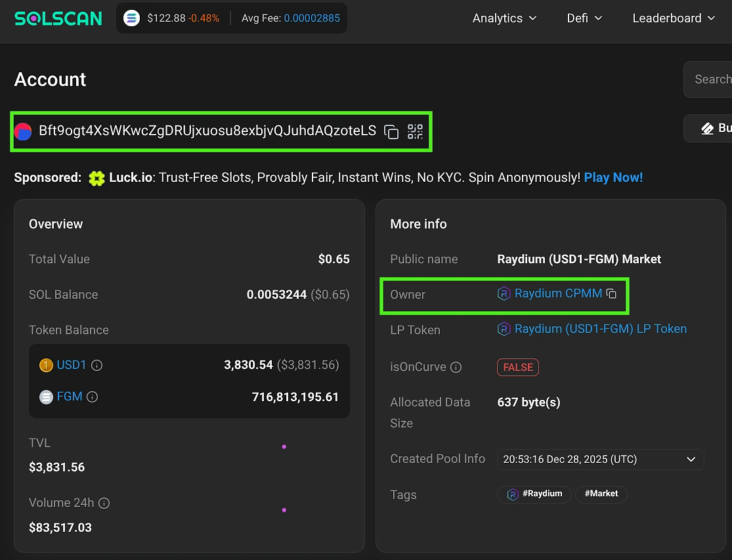Viewport: 732px width, 560px height.
Task: Click the Solscan logo
Action: click(x=58, y=18)
